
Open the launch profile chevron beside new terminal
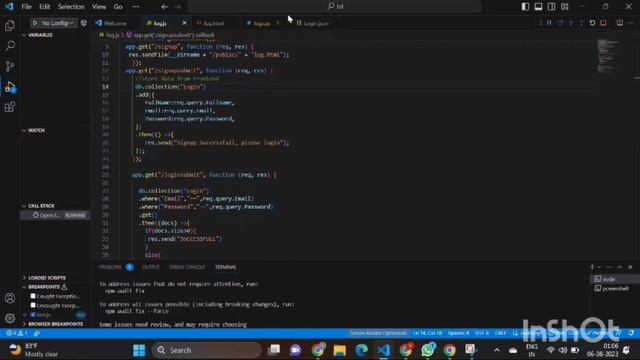coord(599,267)
